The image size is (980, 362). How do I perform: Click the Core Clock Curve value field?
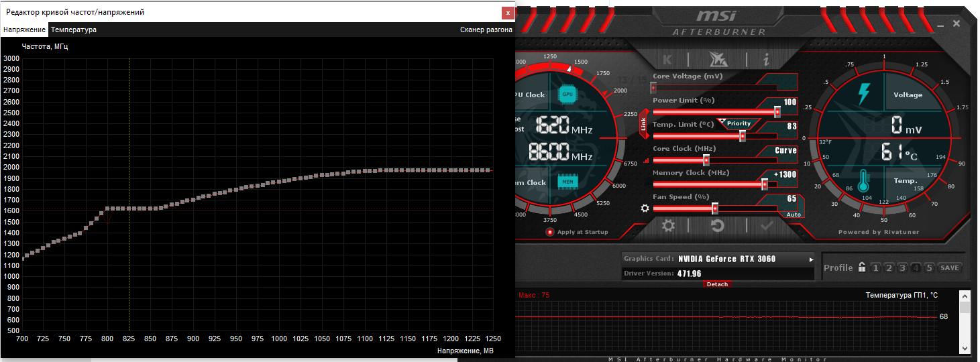point(785,150)
